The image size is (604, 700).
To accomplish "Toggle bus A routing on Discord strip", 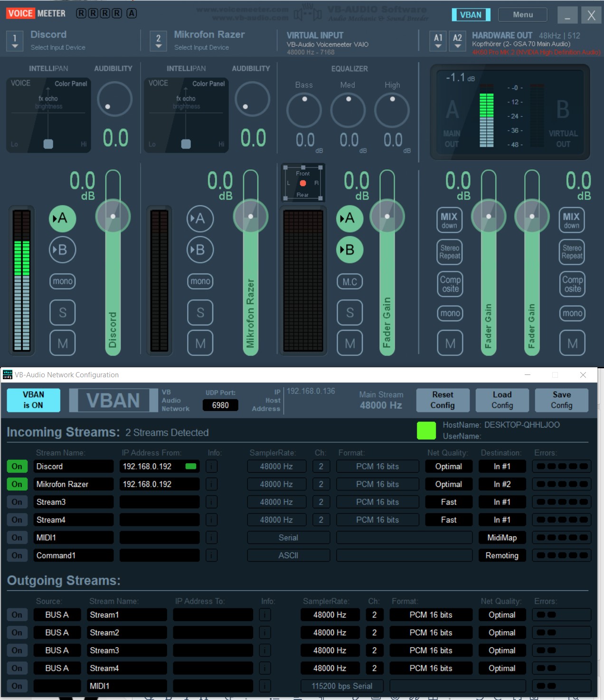I will point(63,218).
